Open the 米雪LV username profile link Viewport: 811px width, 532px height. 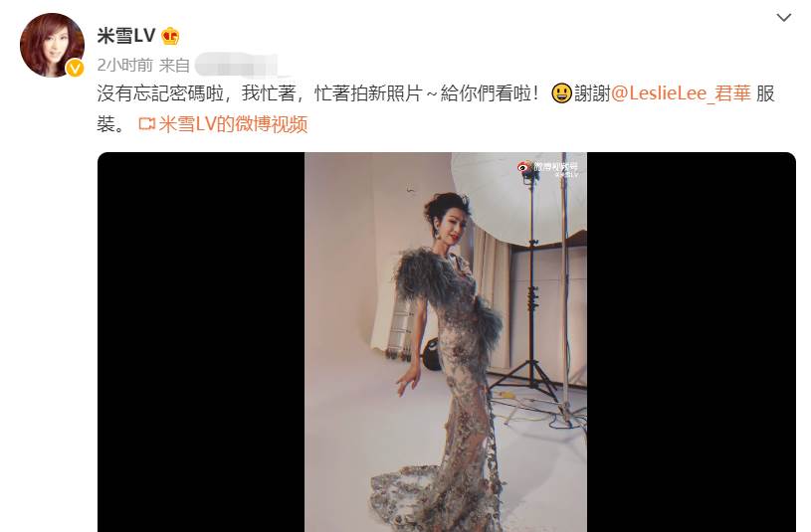pos(125,36)
